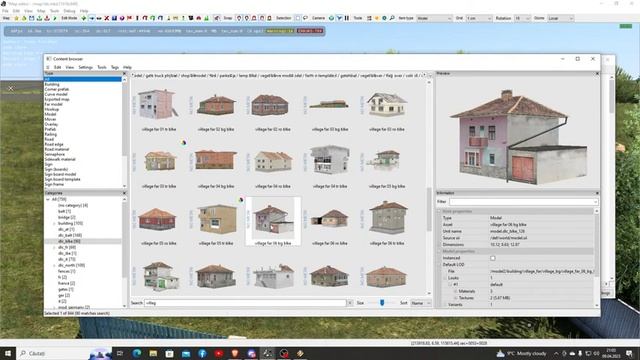Open File menu in map editor
640x360 pixels.
[x=5, y=11]
